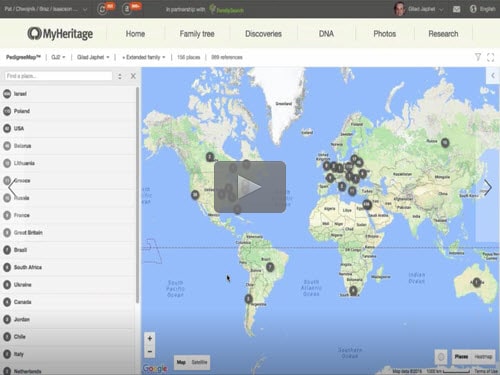500x375 pixels.
Task: Open the map filter funnel icon
Action: [x=478, y=57]
